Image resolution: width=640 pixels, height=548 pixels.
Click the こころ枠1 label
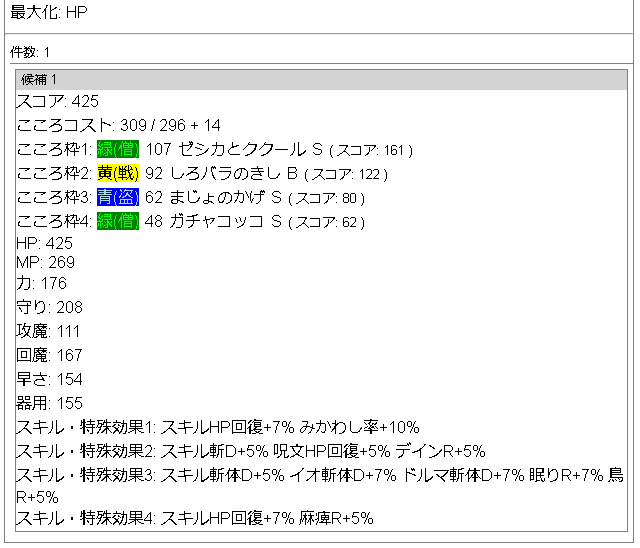54,149
